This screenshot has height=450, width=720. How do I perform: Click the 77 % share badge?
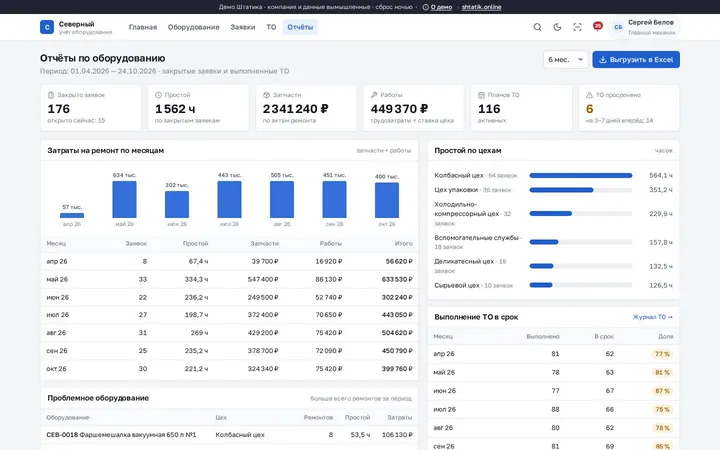pos(662,354)
